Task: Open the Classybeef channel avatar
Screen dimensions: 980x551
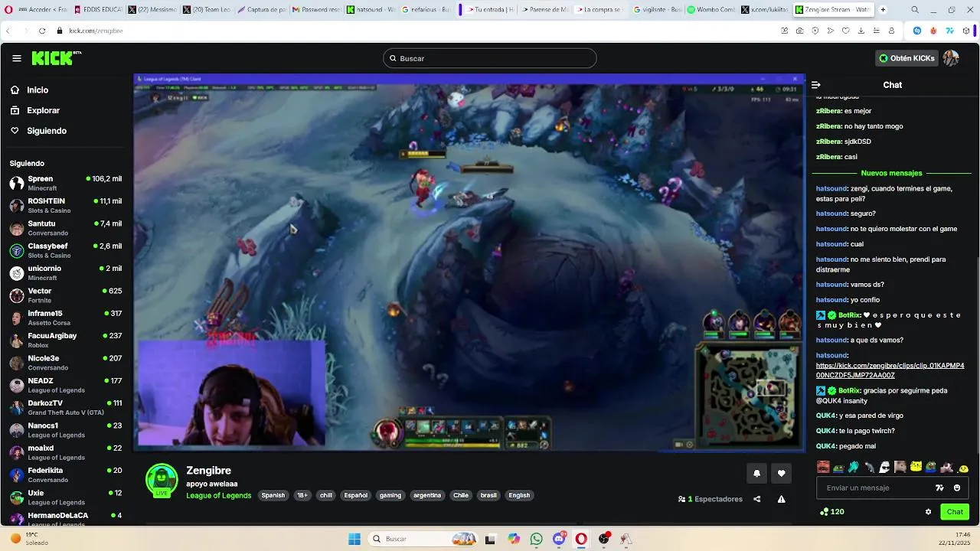Action: pyautogui.click(x=16, y=250)
